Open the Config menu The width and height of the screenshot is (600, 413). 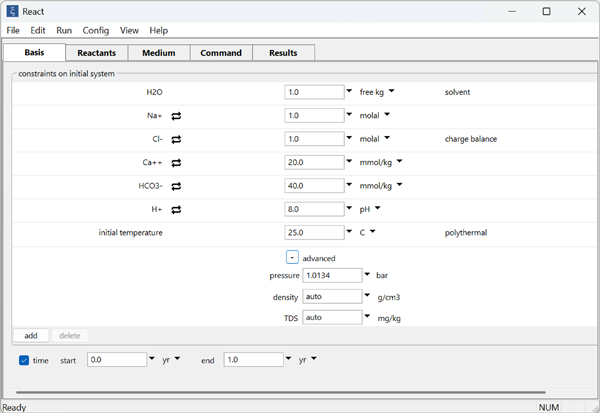(96, 31)
